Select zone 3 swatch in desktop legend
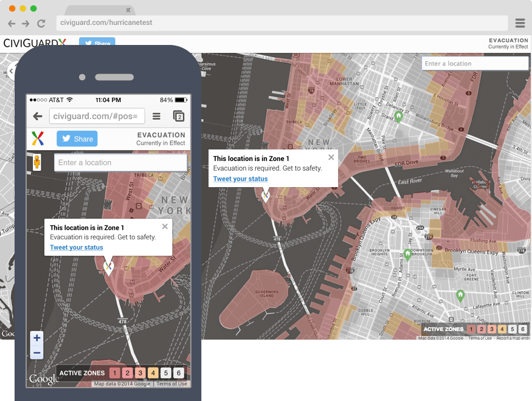This screenshot has height=401, width=532. click(x=492, y=329)
